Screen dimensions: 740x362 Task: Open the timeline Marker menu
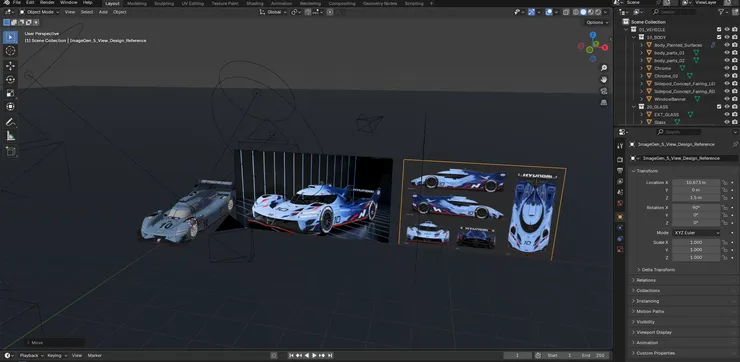pyautogui.click(x=95, y=355)
